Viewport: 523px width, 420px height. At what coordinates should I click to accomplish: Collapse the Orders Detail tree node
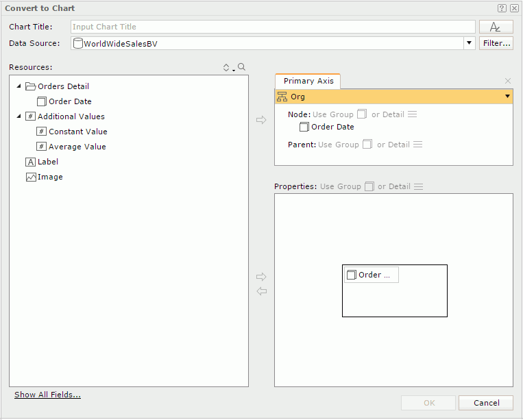19,86
